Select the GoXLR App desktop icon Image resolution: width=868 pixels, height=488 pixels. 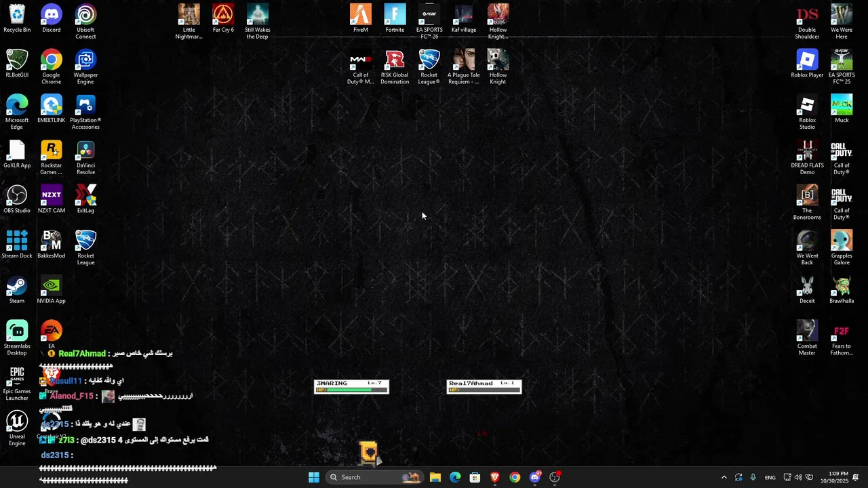(17, 155)
